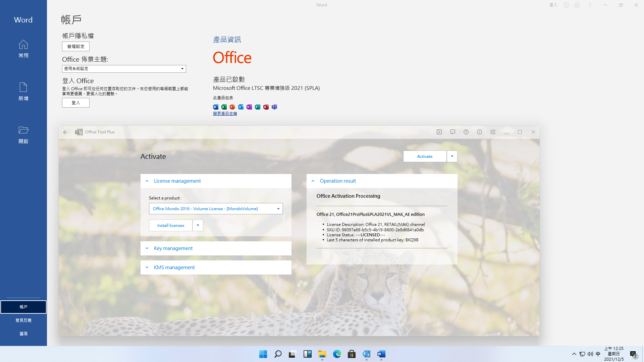Open the volume icon in system tray

pyautogui.click(x=590, y=354)
